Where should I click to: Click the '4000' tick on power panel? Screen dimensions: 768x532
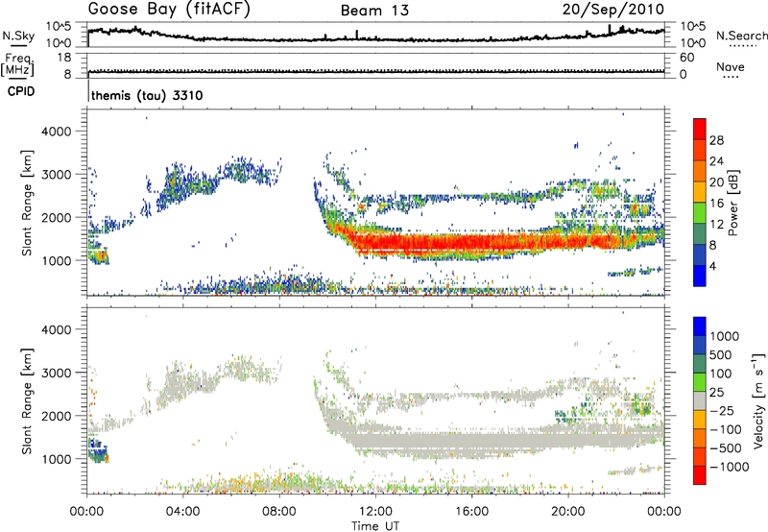(56, 132)
